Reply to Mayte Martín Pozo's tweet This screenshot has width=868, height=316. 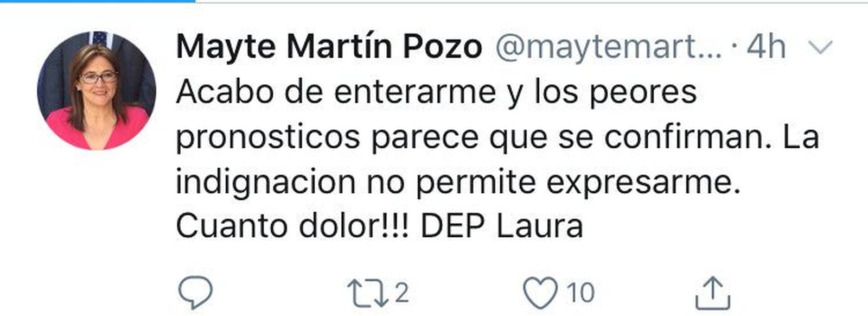pyautogui.click(x=195, y=293)
